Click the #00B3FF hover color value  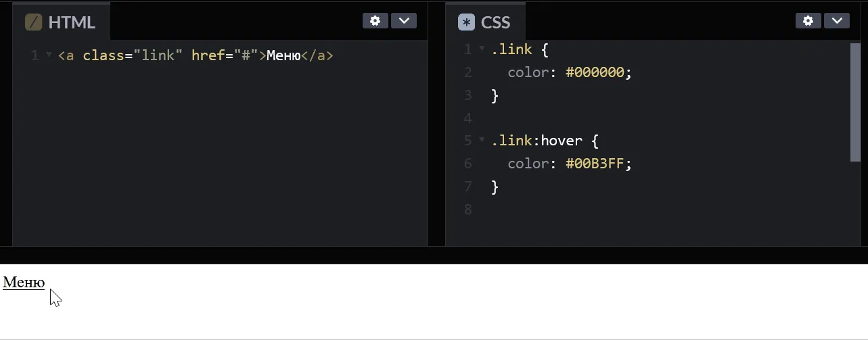[595, 164]
